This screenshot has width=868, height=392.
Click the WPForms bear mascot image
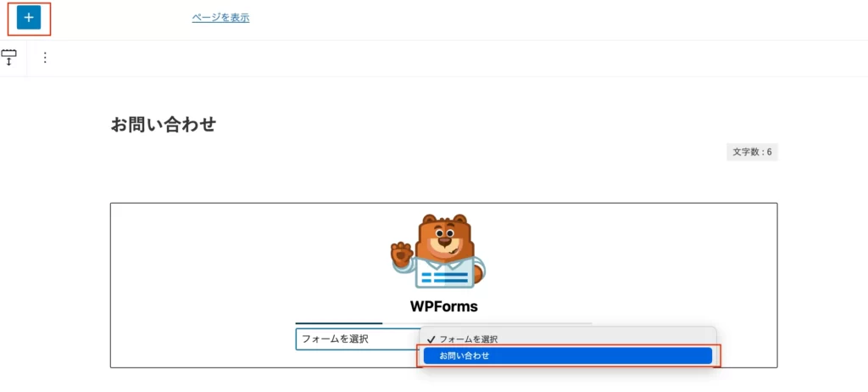pos(438,251)
